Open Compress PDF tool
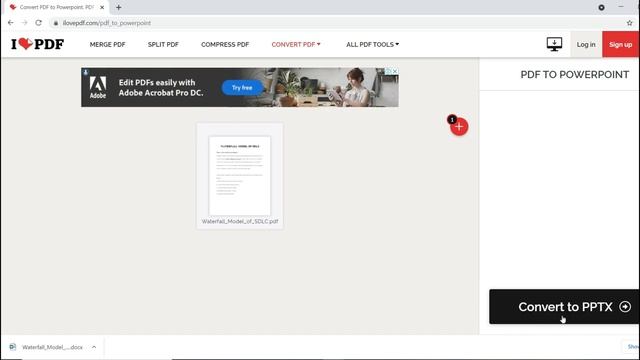The image size is (640, 360). (x=225, y=44)
